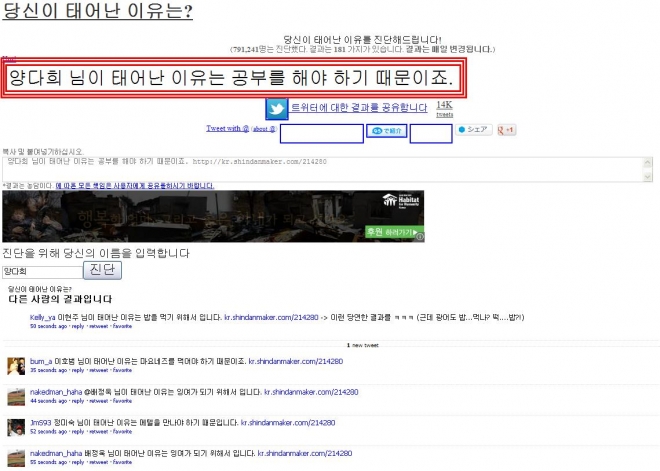Viewport: 660px width, 471px height.
Task: Open the ad info icon on the Habitat banner
Action: click(420, 237)
